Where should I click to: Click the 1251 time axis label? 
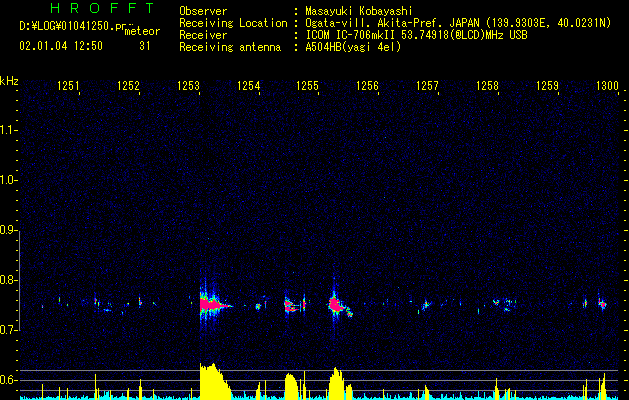(68, 85)
